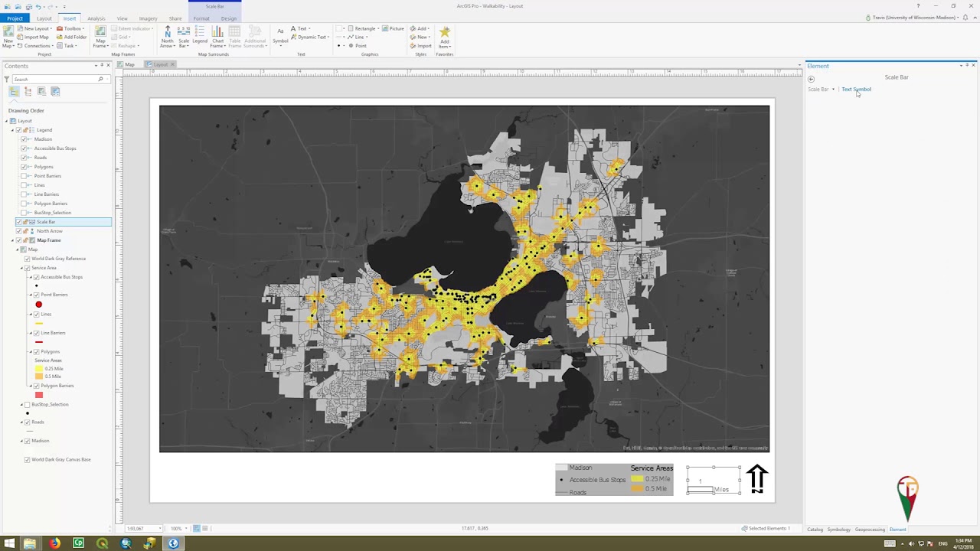Screen dimensions: 980x551
Task: Collapse the Legend element in Contents
Action: pyautogui.click(x=13, y=130)
